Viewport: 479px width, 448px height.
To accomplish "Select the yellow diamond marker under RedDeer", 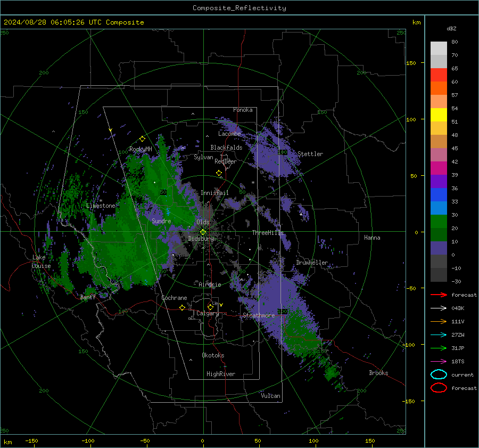I will (219, 173).
